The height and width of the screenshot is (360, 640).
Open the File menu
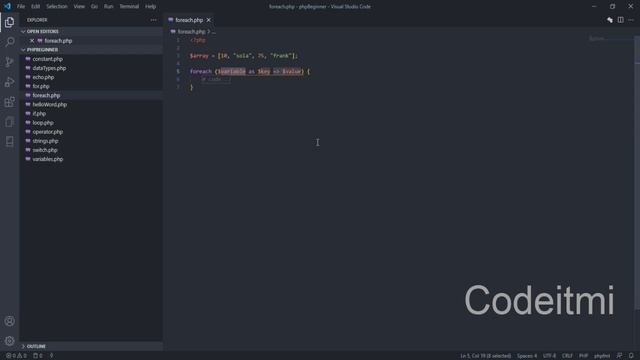21,7
